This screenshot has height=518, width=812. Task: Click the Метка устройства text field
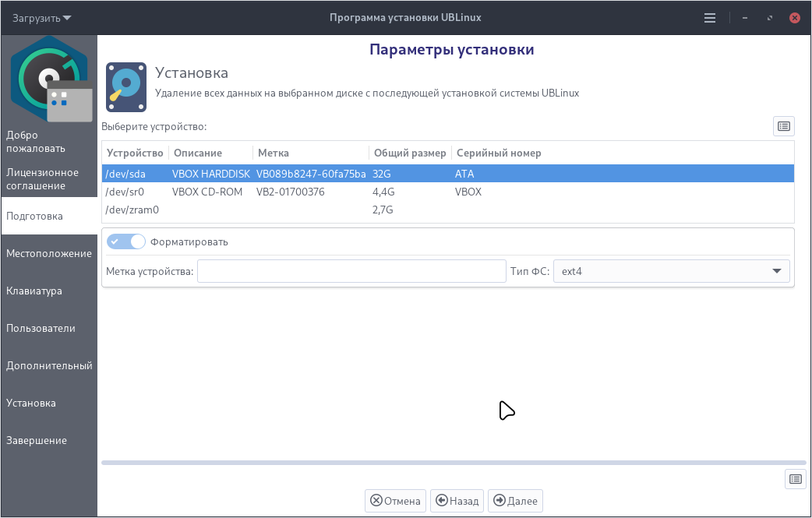click(351, 271)
